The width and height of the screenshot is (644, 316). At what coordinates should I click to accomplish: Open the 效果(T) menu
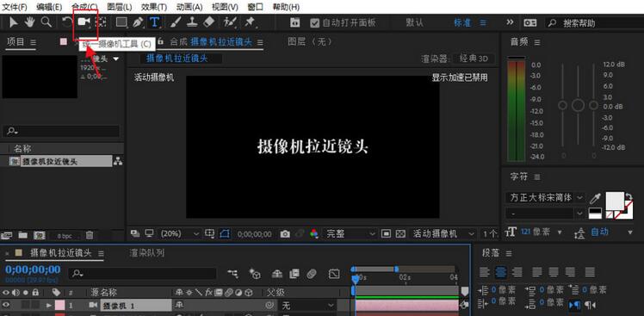pos(154,7)
